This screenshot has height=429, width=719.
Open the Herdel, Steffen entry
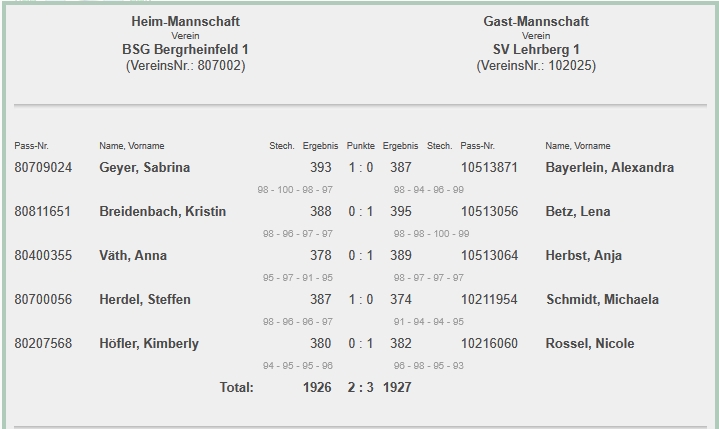(x=144, y=300)
